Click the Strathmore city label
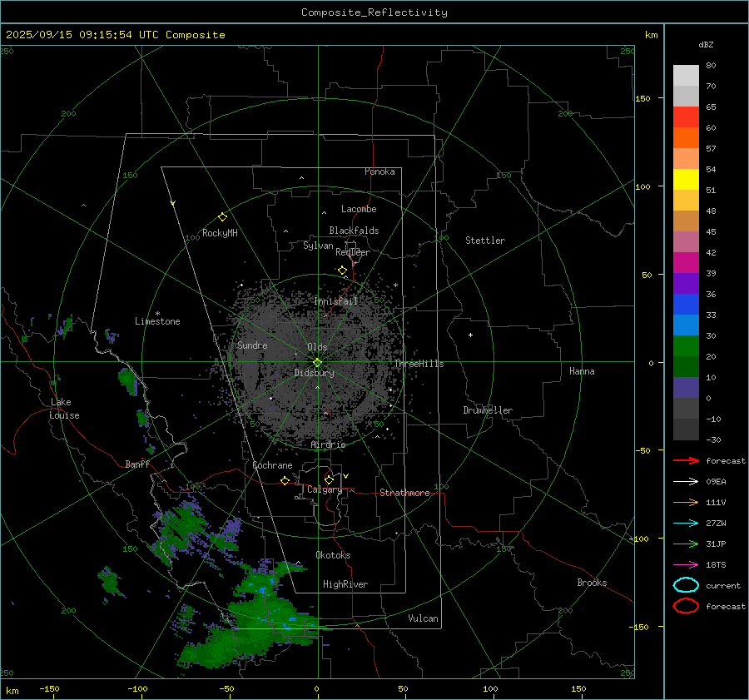This screenshot has height=700, width=749. pyautogui.click(x=404, y=493)
